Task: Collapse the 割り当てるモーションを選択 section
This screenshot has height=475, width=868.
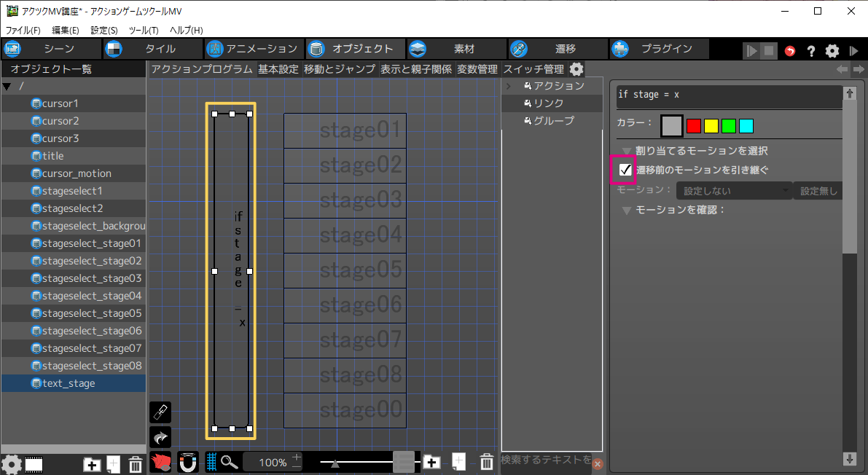Action: 626,151
